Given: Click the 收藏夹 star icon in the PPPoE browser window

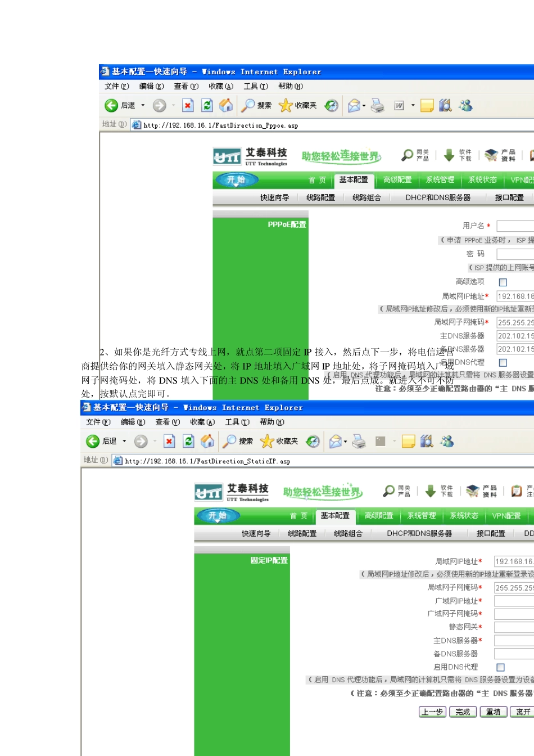Looking at the screenshot, I should tap(286, 105).
